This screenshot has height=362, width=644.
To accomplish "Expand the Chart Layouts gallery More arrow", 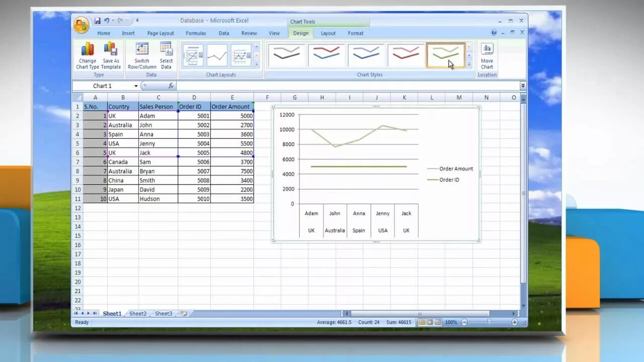I will point(257,64).
